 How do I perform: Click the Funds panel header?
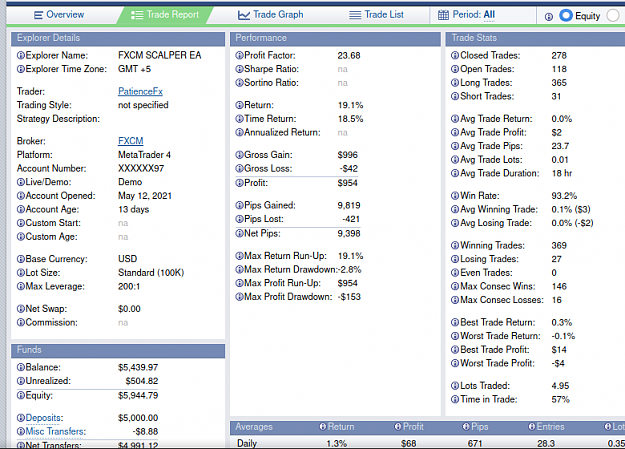click(x=118, y=350)
